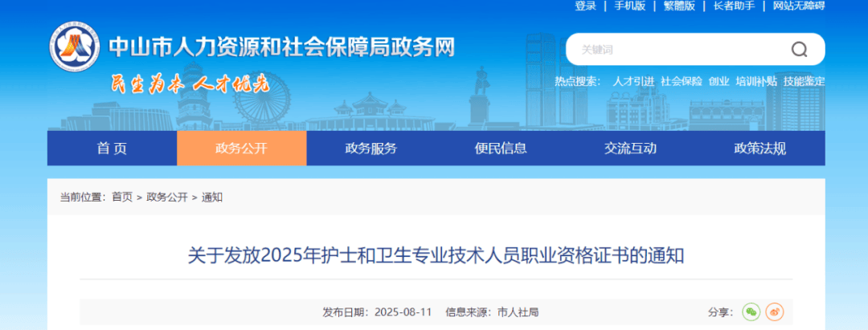Share via the WeChat icon
The image size is (868, 330).
(750, 312)
